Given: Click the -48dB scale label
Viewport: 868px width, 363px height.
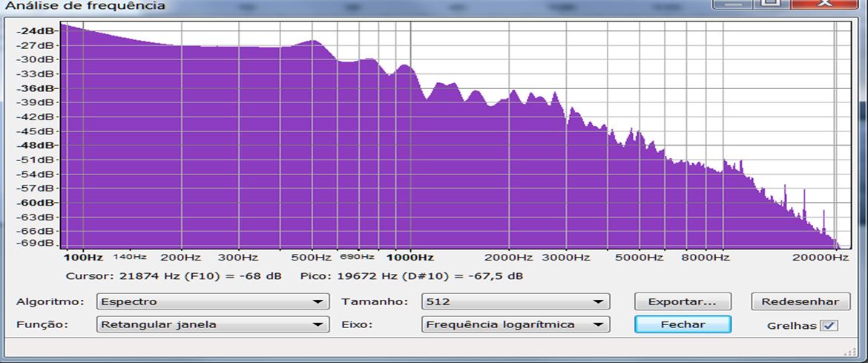Looking at the screenshot, I should [x=34, y=145].
